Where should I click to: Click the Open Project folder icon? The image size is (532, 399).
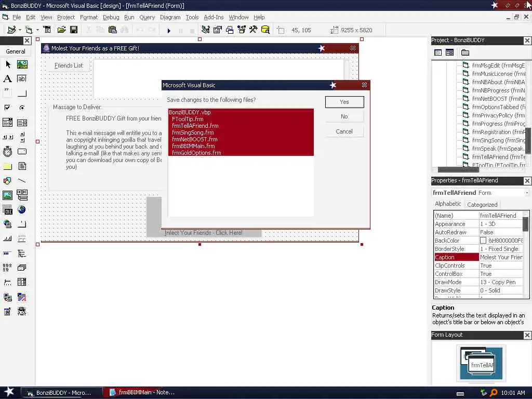(61, 30)
